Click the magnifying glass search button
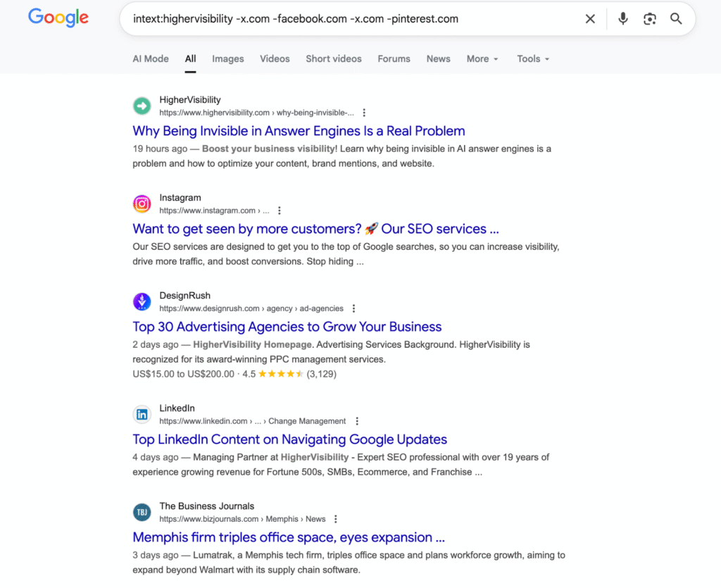 pos(676,19)
